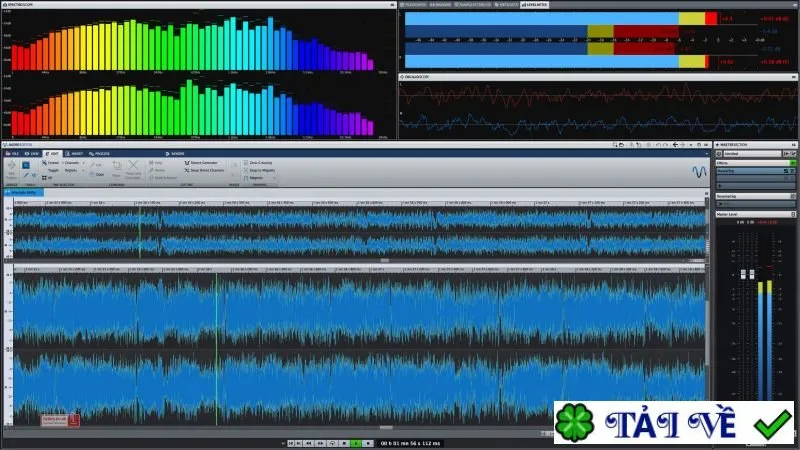Select the pencil draw tool in ribbon
This screenshot has width=800, height=450.
tap(26, 175)
